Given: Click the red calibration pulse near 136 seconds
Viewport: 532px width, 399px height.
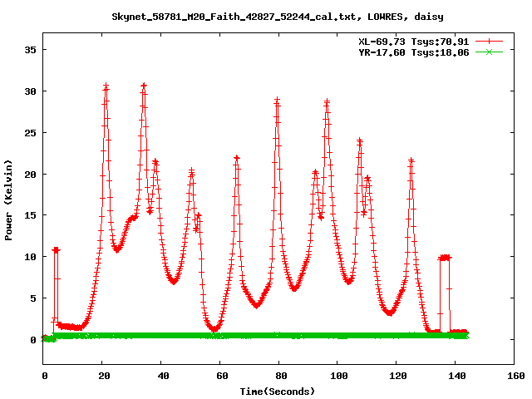Looking at the screenshot, I should point(445,258).
